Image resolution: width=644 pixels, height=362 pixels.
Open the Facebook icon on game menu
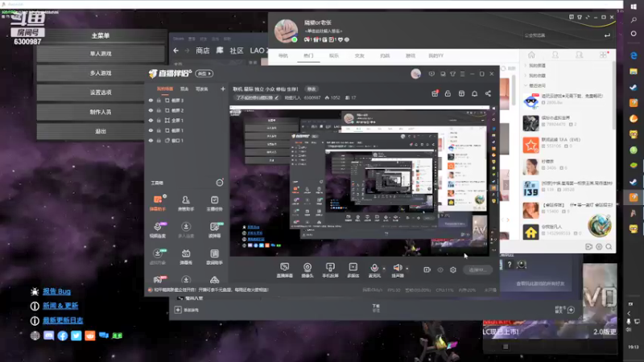click(63, 335)
